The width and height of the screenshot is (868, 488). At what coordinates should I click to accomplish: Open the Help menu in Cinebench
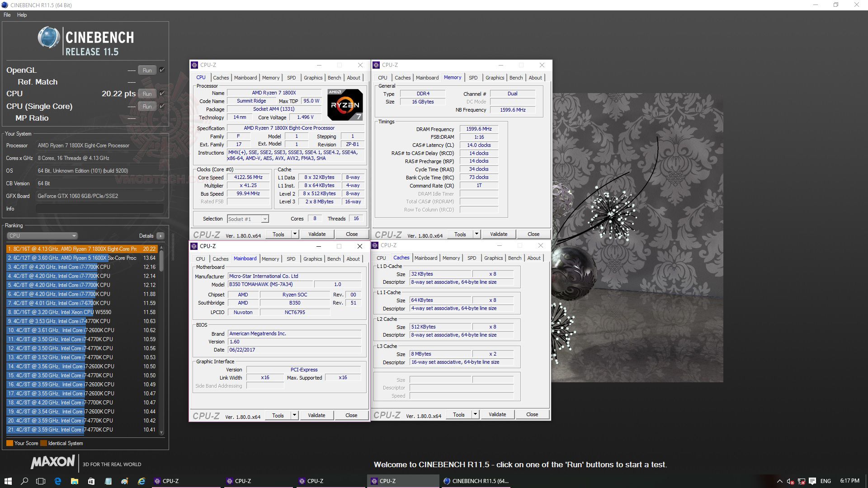click(x=22, y=15)
